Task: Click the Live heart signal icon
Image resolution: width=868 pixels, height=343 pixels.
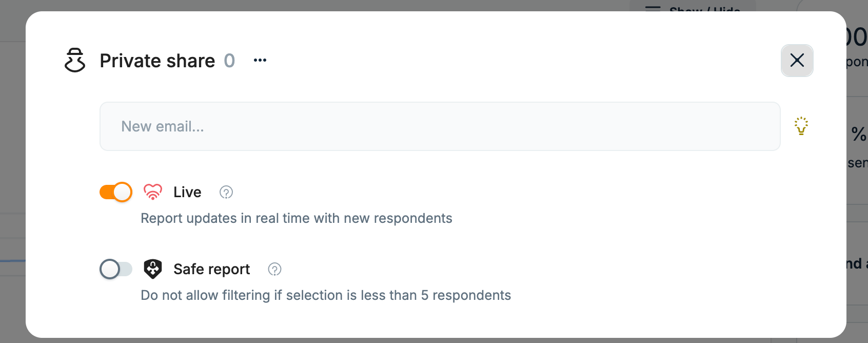Action: click(x=153, y=192)
